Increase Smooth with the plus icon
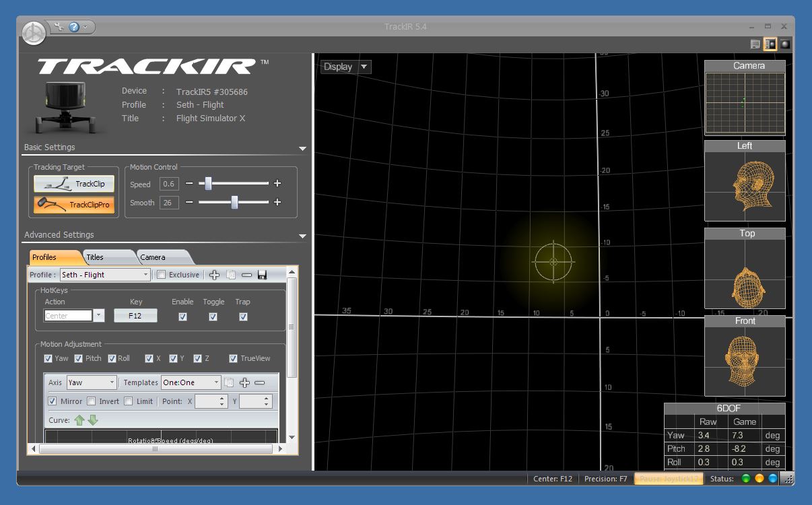The width and height of the screenshot is (812, 505). coord(277,202)
